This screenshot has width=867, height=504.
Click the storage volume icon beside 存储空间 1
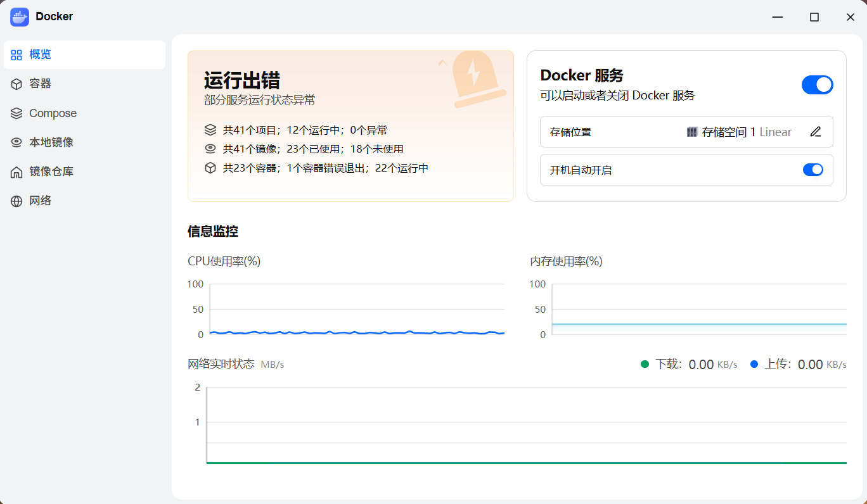692,132
